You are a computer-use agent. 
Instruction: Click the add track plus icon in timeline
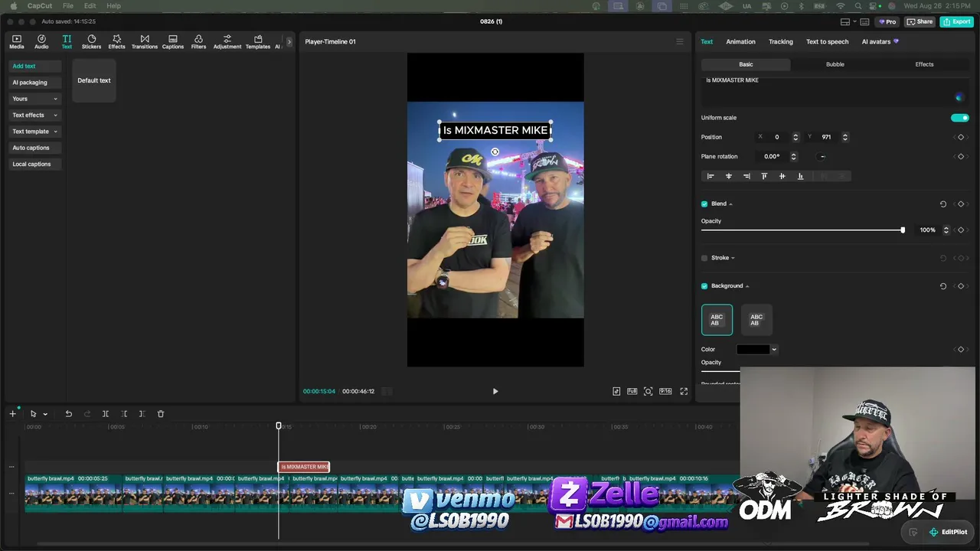pos(12,414)
